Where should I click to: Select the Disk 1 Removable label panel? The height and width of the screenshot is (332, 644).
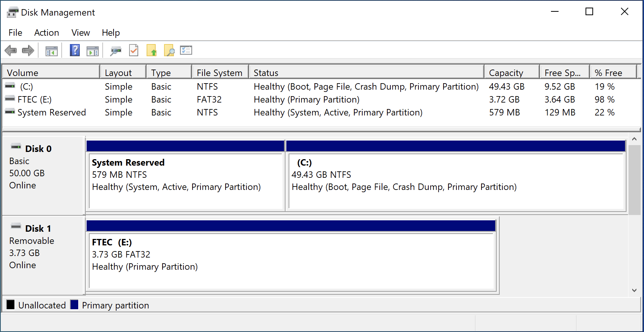click(x=43, y=255)
